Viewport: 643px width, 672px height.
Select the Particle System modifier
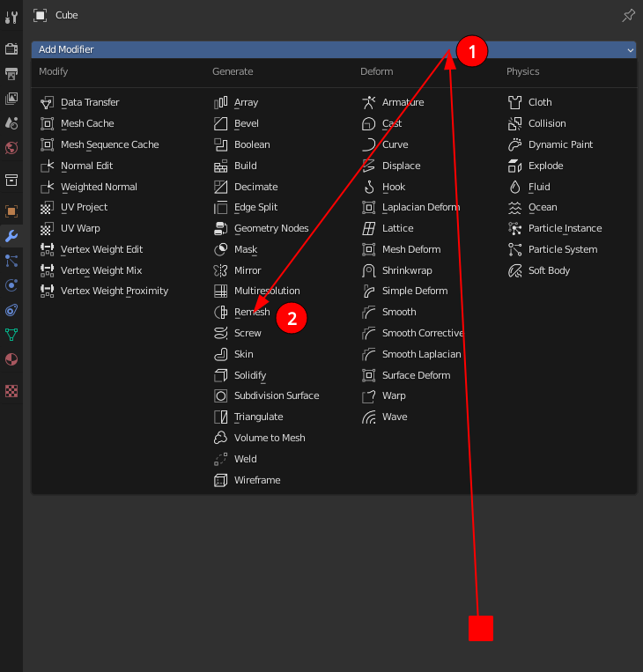point(552,249)
